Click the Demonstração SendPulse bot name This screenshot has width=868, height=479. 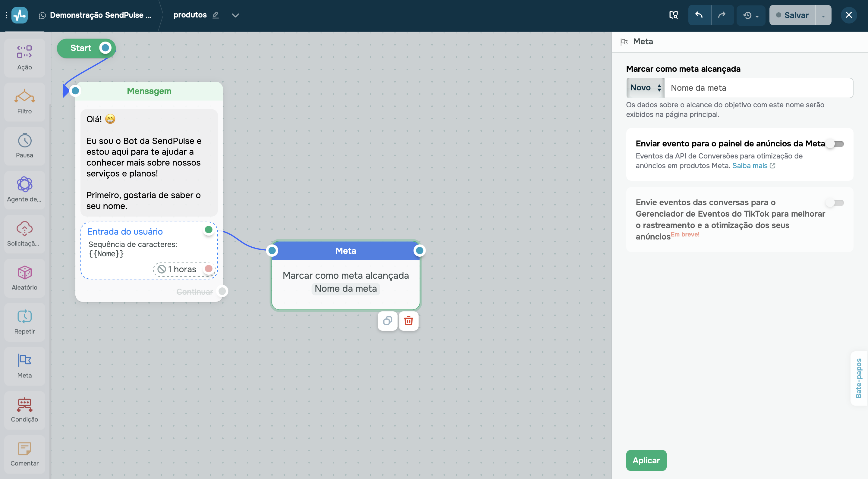click(100, 15)
